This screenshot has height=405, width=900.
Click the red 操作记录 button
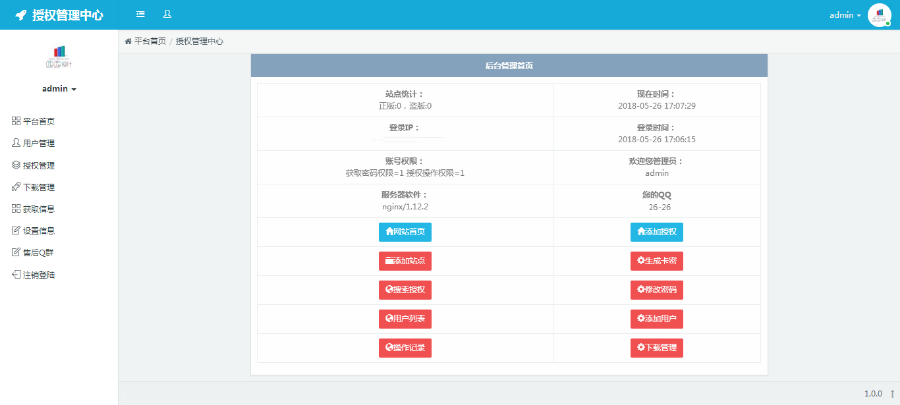[405, 348]
